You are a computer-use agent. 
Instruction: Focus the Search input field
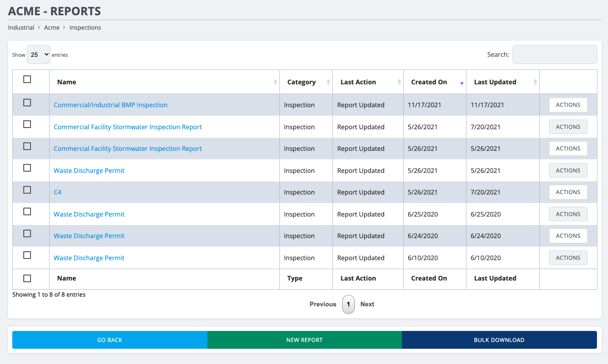pos(555,55)
